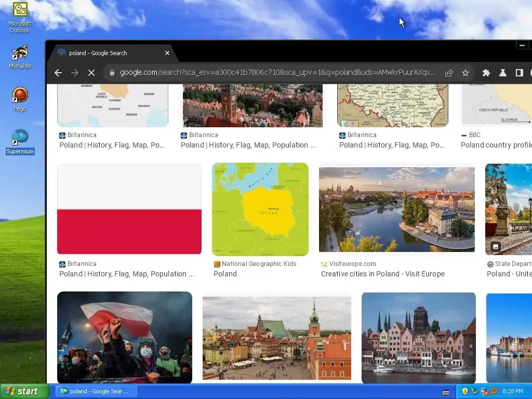
Task: Select the Supermium desktop shortcut
Action: (20, 142)
